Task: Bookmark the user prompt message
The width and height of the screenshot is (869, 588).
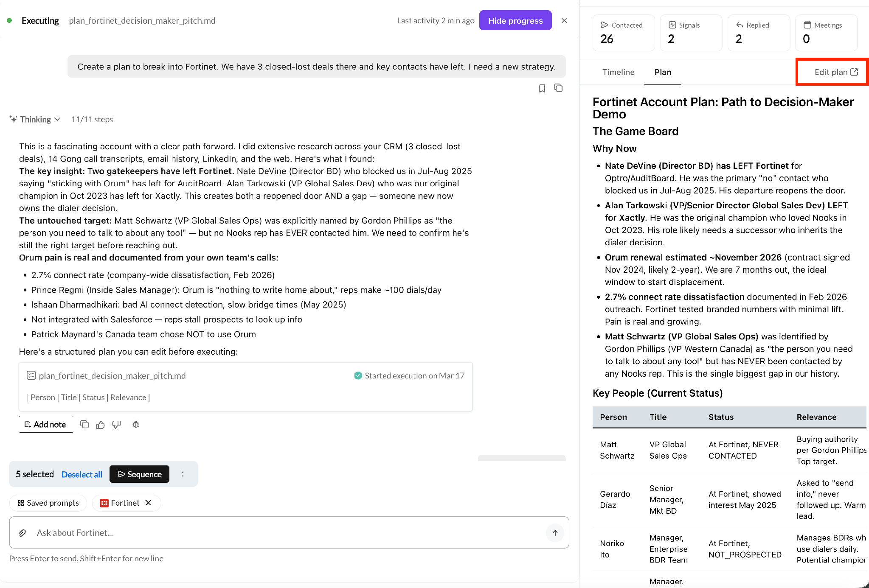Action: coord(542,88)
